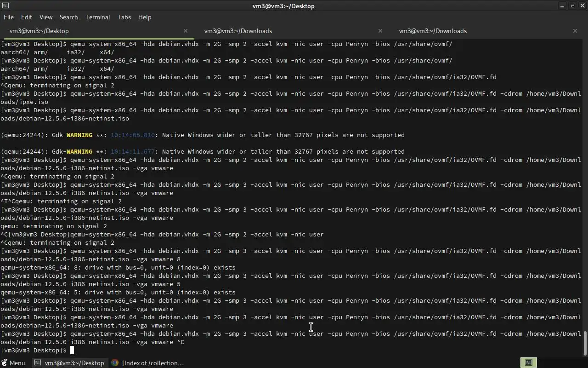
Task: Click the terminal icon in the system tray
Action: point(529,363)
